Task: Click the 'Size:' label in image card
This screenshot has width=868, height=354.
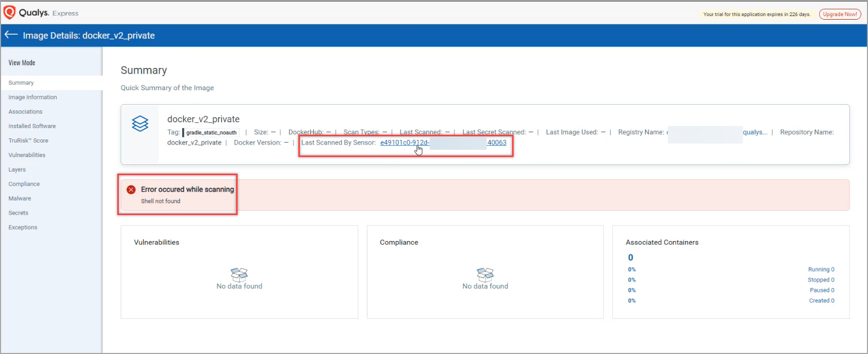Action: [x=261, y=132]
